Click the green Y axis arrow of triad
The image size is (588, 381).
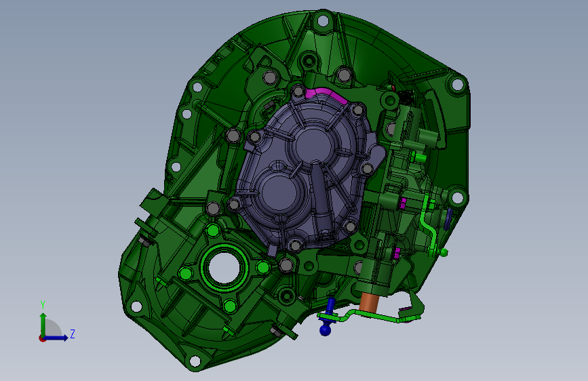(x=43, y=323)
